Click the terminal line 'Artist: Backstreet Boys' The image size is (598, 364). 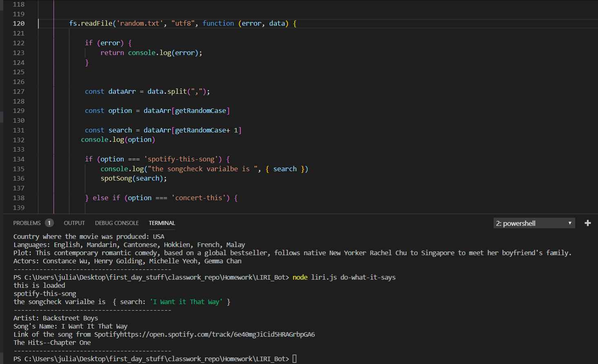[x=56, y=318]
